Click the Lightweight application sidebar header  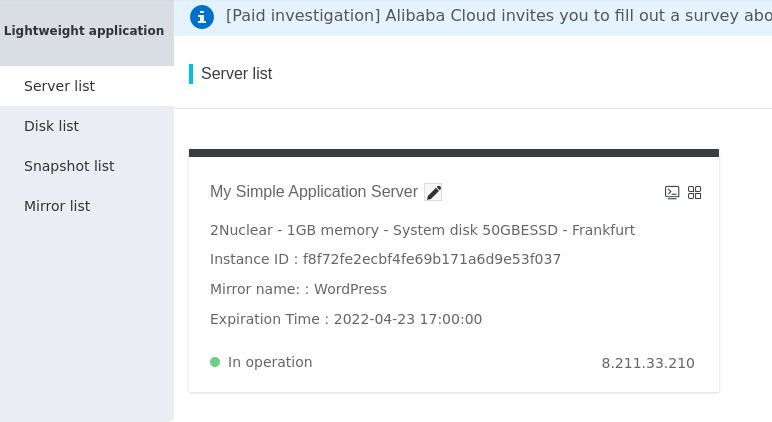pyautogui.click(x=84, y=31)
